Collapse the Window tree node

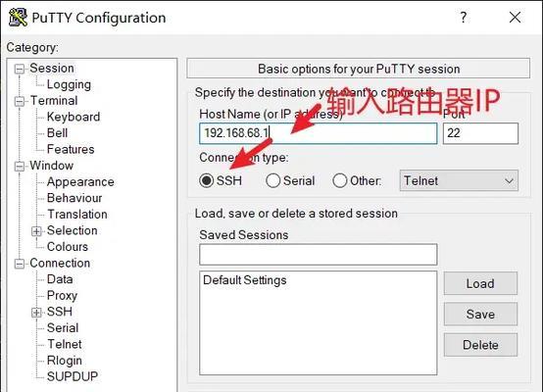pos(20,167)
